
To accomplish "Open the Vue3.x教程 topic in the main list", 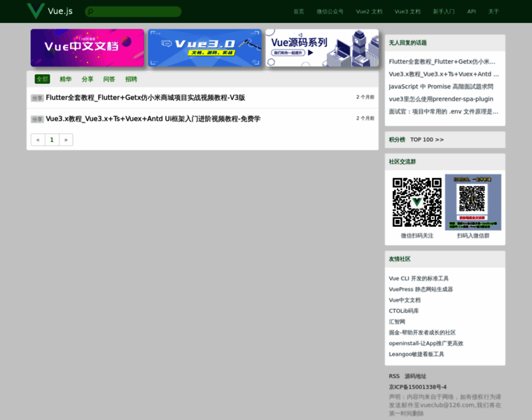I will tap(153, 119).
